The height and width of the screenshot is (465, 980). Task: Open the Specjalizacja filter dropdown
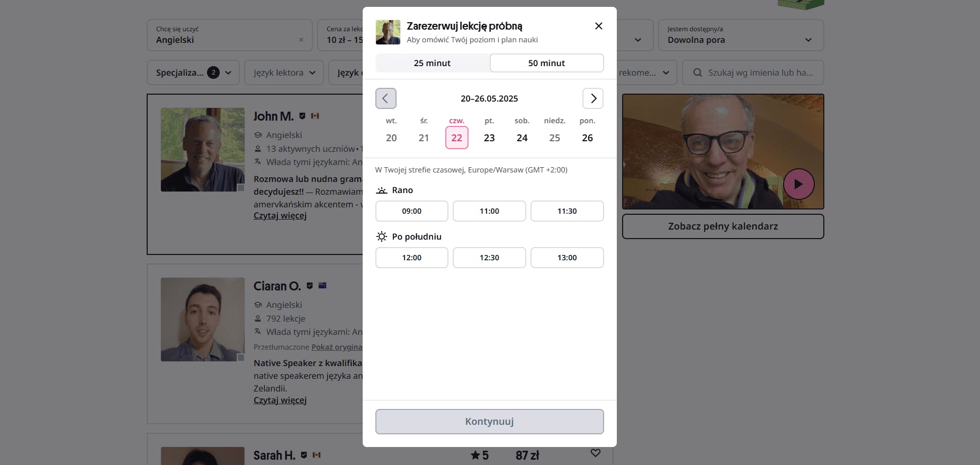pos(193,72)
